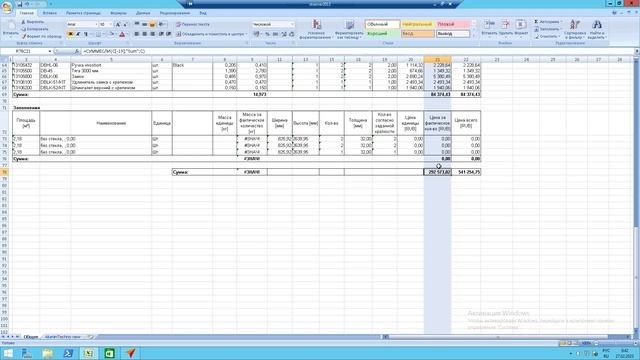The image size is (640, 360).
Task: Activate Format Painter brush
Action: pyautogui.click(x=41, y=36)
